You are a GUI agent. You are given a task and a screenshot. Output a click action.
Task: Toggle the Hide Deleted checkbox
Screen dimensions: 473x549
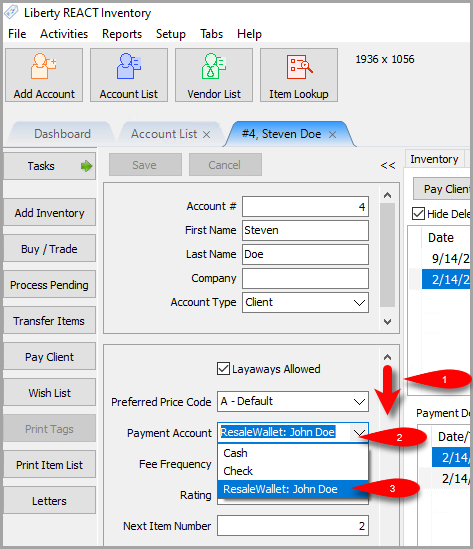[x=418, y=214]
